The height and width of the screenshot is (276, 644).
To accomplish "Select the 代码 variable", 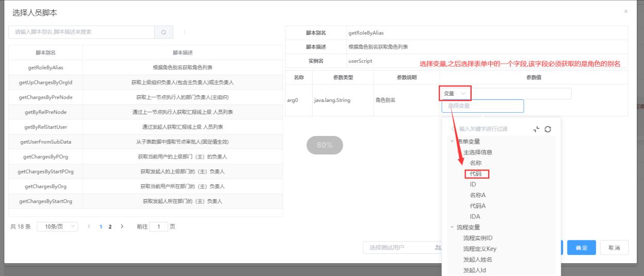I will point(476,174).
